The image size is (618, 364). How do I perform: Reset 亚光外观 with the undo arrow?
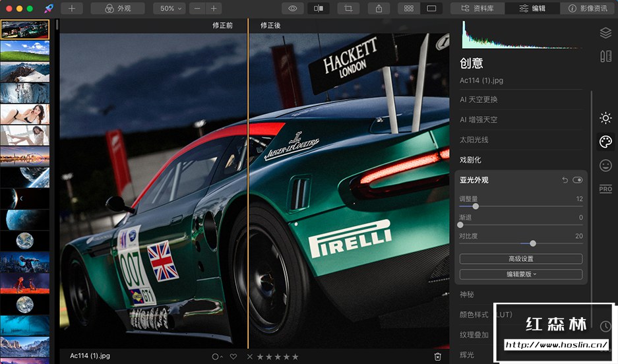[565, 180]
